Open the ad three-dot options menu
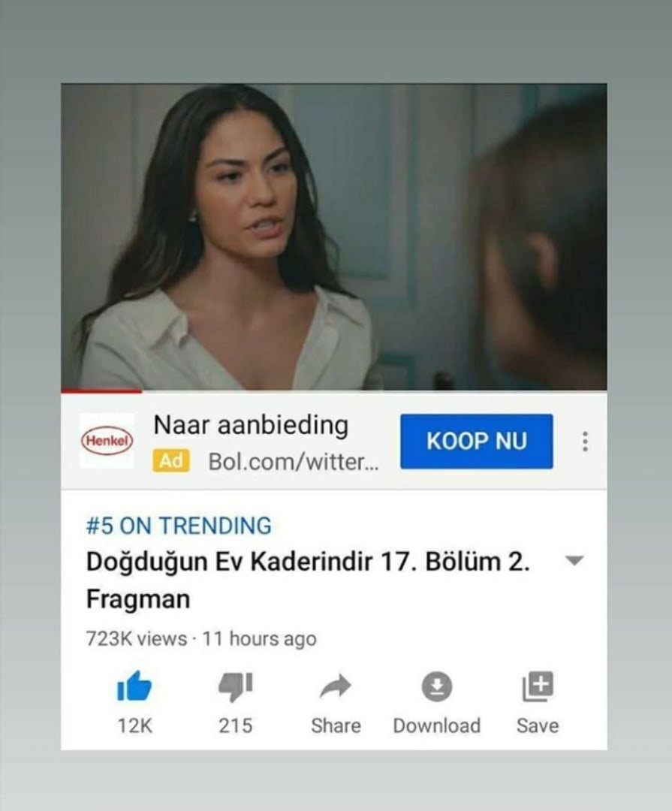672x811 pixels. tap(585, 442)
